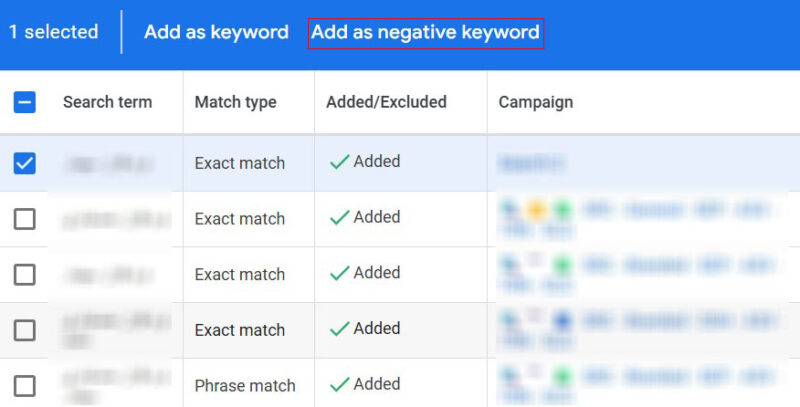
Task: Check the second row's checkbox
Action: tap(25, 219)
